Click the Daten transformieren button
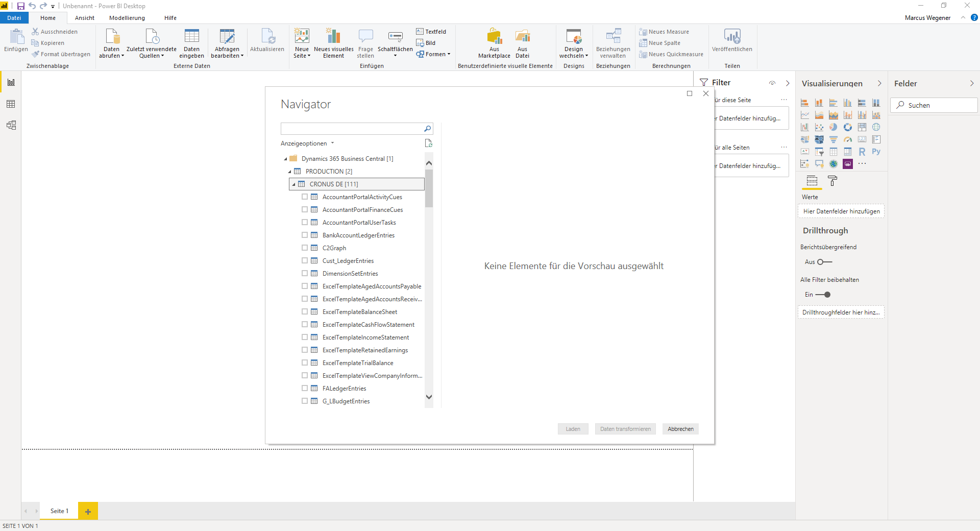Image resolution: width=980 pixels, height=531 pixels. tap(625, 429)
